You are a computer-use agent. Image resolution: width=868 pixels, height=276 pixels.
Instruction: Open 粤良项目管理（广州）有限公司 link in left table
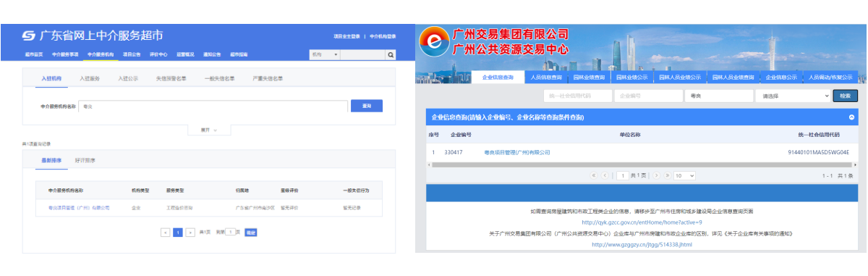tap(79, 208)
